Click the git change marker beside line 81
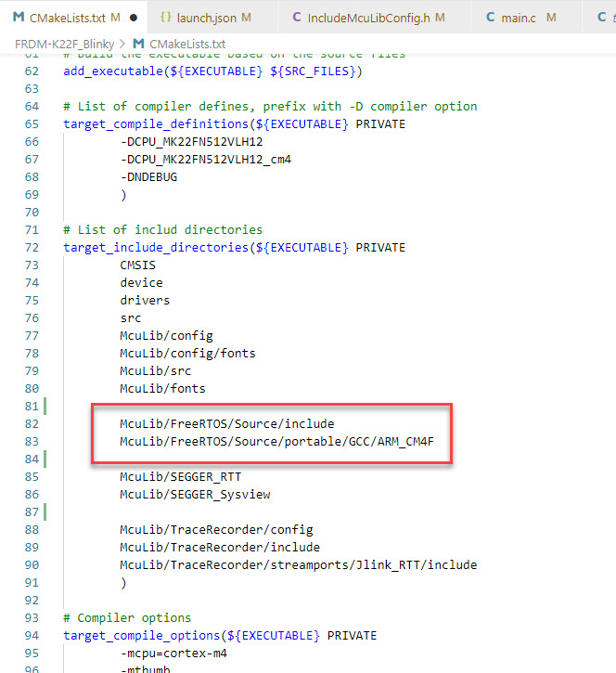 click(45, 406)
